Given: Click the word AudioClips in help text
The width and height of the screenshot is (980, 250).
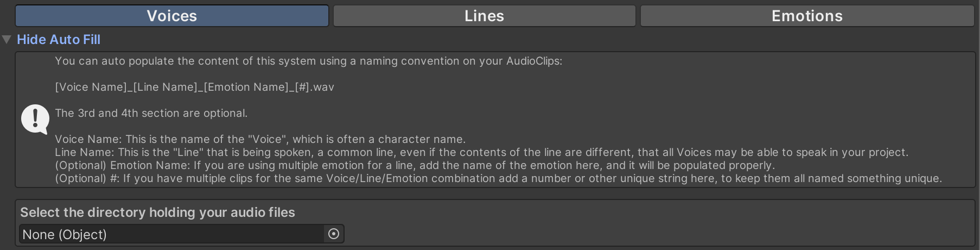Looking at the screenshot, I should point(533,61).
